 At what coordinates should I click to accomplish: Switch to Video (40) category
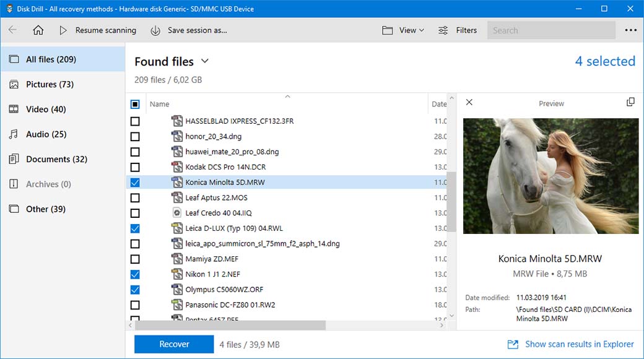tap(63, 110)
